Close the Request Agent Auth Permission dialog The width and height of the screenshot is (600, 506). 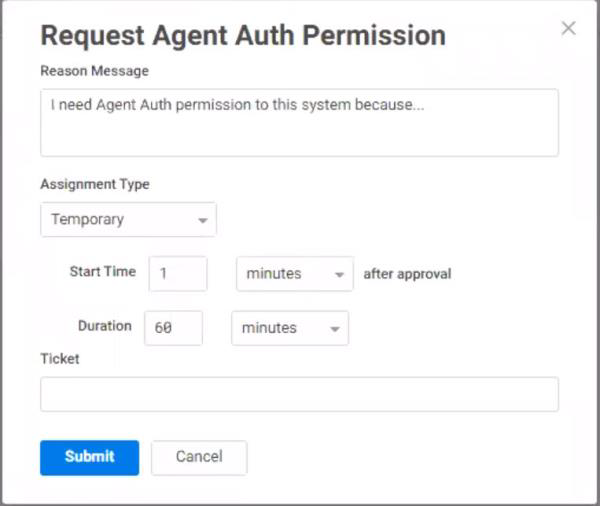tap(568, 29)
